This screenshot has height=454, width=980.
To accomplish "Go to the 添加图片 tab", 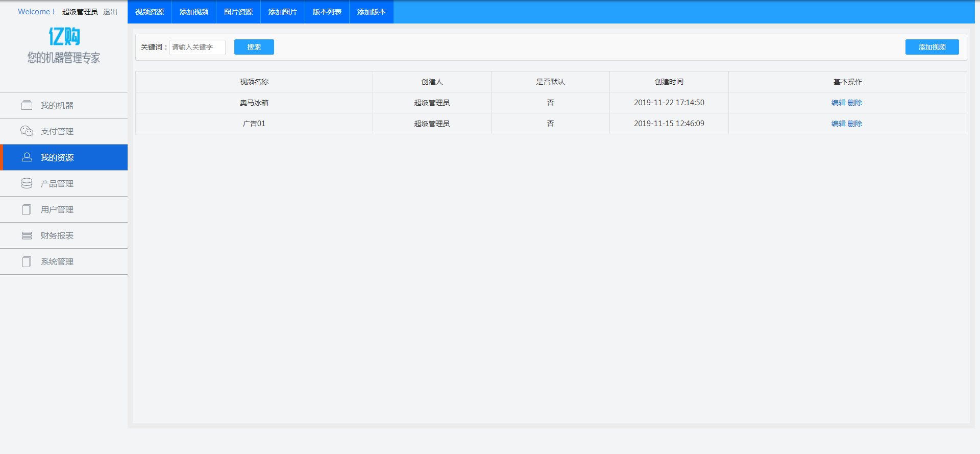I will 283,12.
